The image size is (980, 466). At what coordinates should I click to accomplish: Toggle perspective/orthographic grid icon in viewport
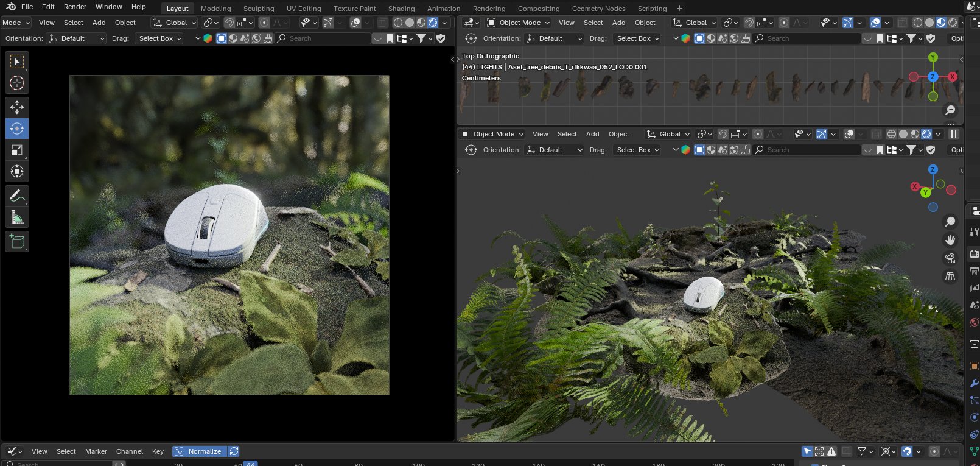click(x=950, y=277)
